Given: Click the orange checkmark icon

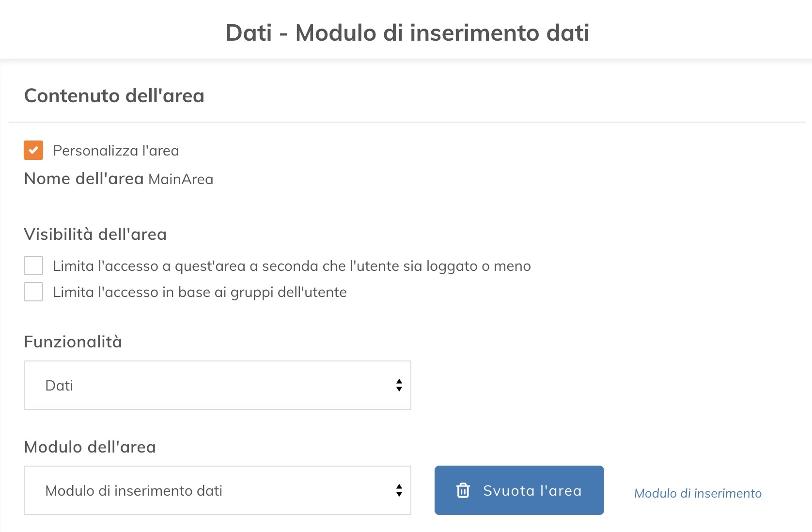Looking at the screenshot, I should pyautogui.click(x=33, y=150).
